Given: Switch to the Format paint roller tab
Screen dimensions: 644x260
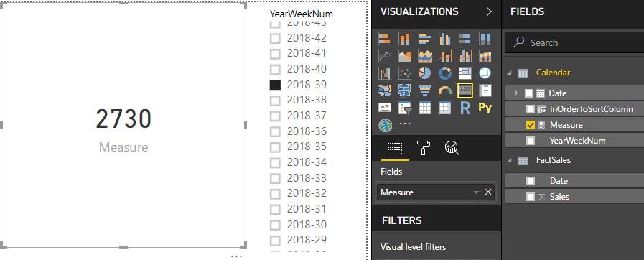Looking at the screenshot, I should pos(423,147).
